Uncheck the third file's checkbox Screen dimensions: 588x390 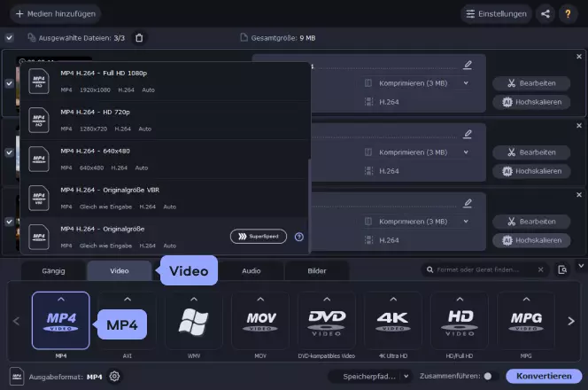10,222
